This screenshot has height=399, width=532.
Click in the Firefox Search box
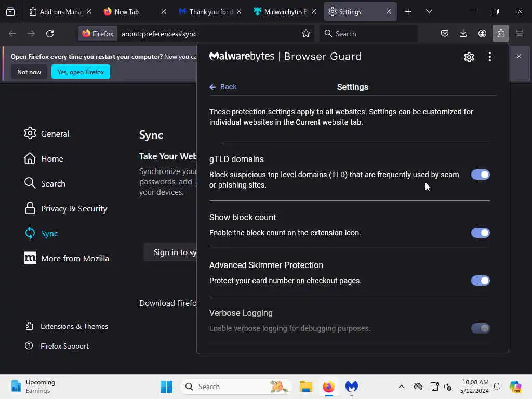pyautogui.click(x=368, y=34)
